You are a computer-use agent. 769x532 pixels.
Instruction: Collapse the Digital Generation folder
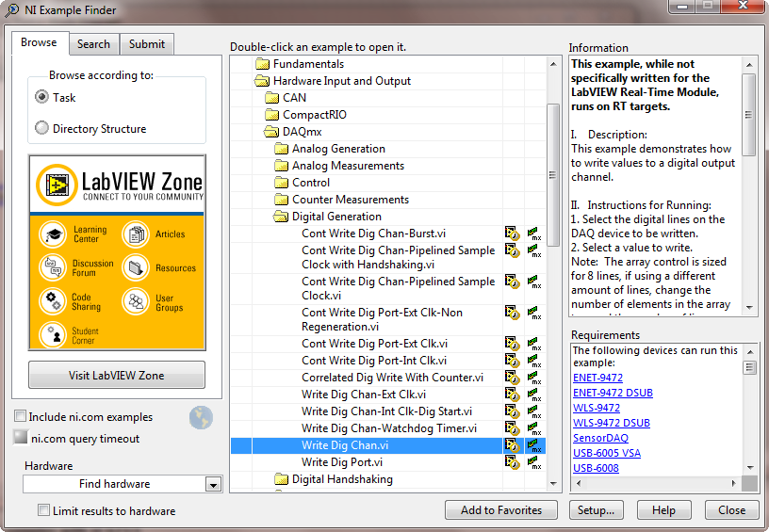pyautogui.click(x=281, y=217)
